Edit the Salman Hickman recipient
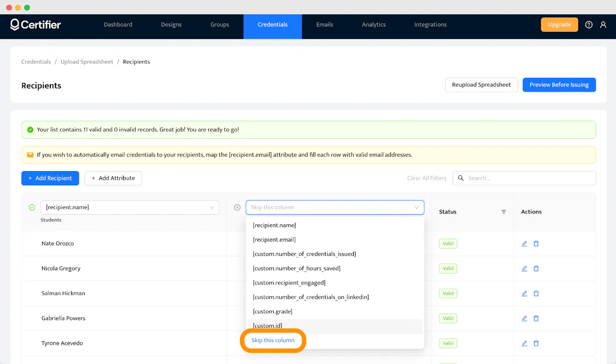The width and height of the screenshot is (616, 364). (x=524, y=293)
